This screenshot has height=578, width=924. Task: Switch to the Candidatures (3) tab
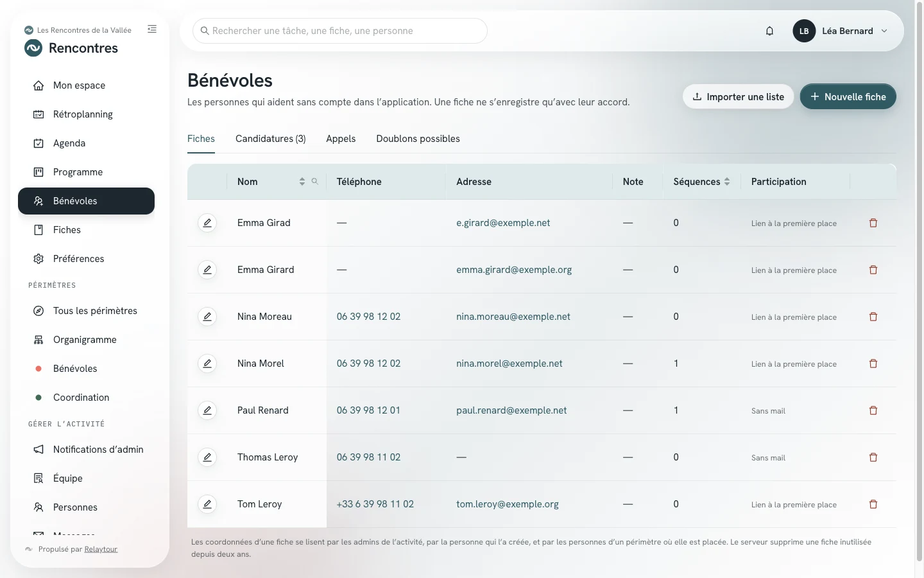click(271, 139)
